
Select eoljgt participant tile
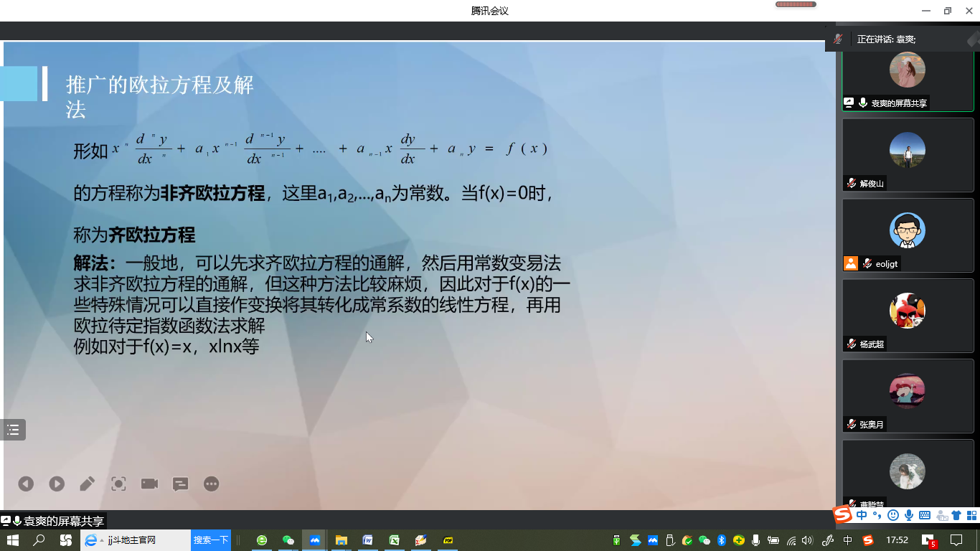point(907,235)
